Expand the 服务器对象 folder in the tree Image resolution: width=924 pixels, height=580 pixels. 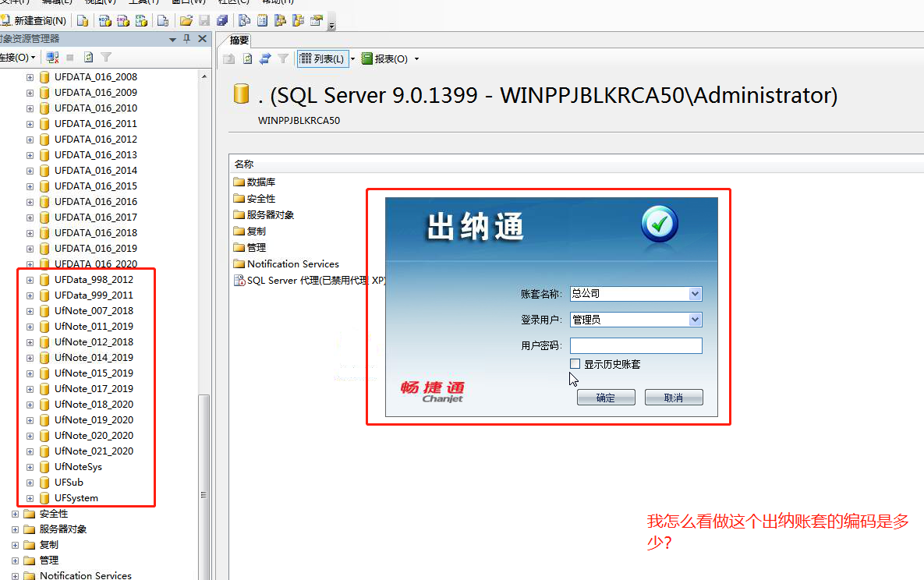click(x=16, y=529)
